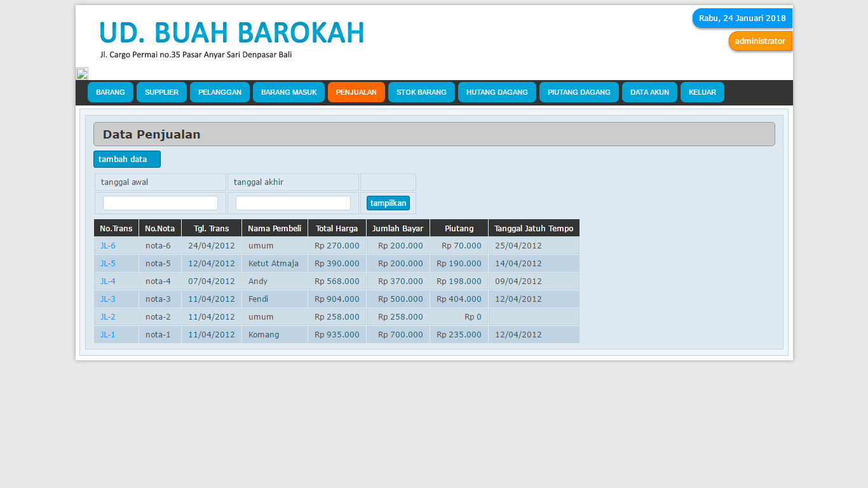The width and height of the screenshot is (868, 488).
Task: Open transaction link JL-1
Action: click(107, 335)
